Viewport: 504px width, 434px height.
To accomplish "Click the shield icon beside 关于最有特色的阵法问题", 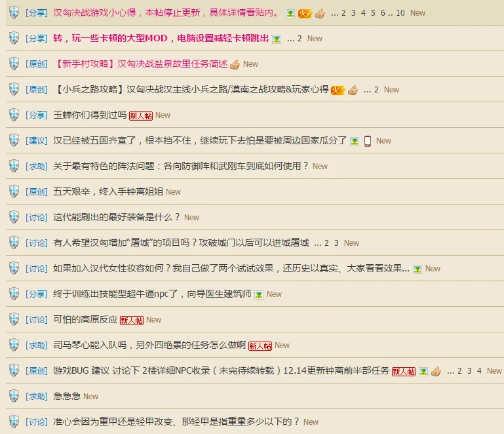I will click(x=14, y=166).
